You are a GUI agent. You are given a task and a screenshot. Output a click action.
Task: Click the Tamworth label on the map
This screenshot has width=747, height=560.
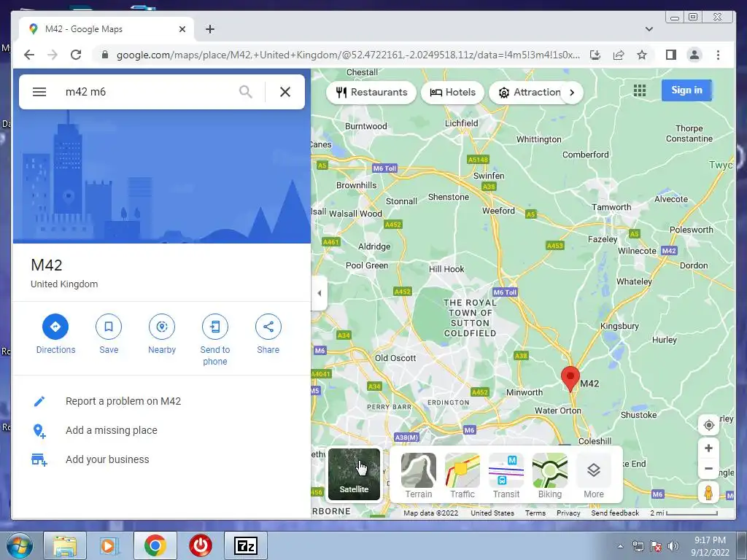pos(611,207)
